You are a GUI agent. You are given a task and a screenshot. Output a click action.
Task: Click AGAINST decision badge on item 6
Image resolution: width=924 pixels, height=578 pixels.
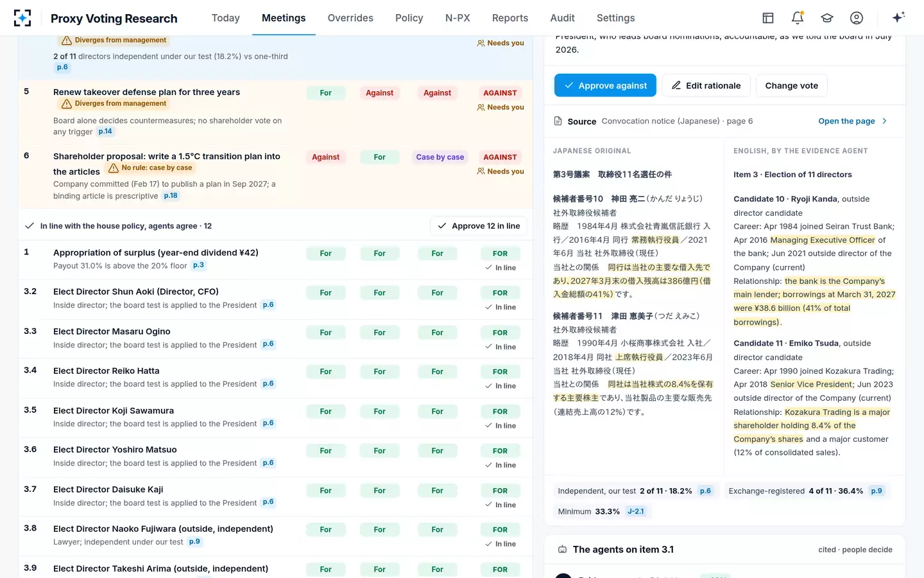click(500, 157)
